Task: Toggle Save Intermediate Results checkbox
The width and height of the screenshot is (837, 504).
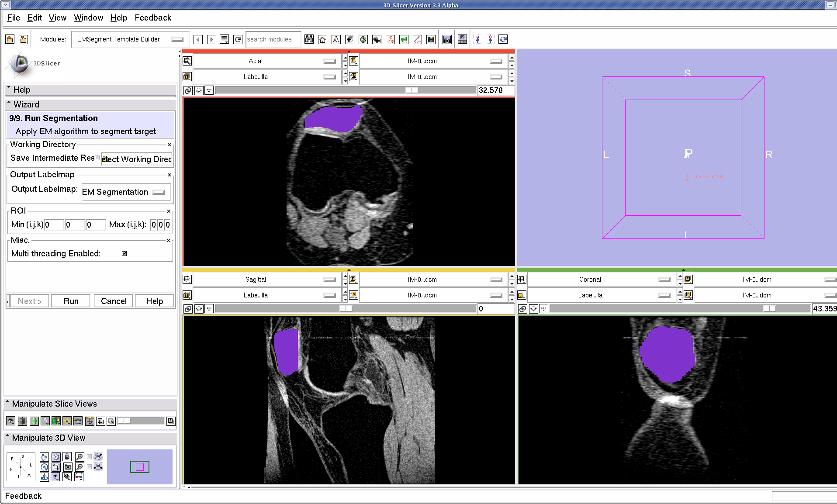Action: click(x=97, y=158)
